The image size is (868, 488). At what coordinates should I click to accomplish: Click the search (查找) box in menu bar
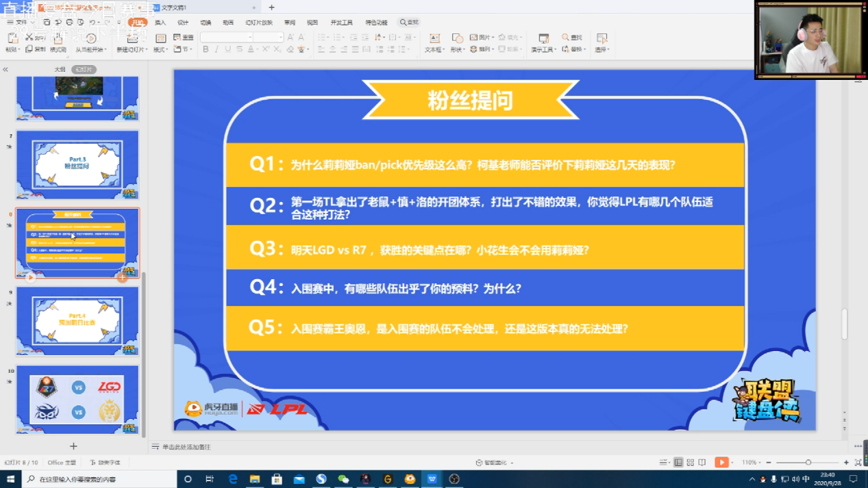coord(409,23)
